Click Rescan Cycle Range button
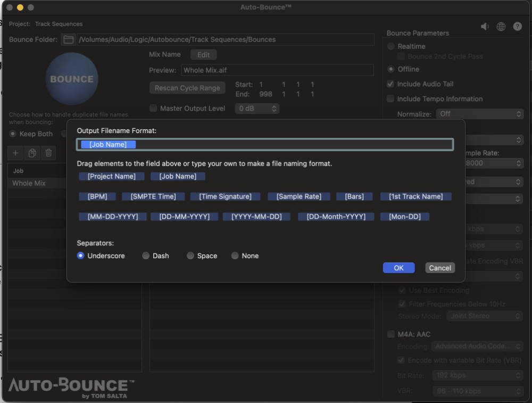This screenshot has width=532, height=403. [187, 88]
